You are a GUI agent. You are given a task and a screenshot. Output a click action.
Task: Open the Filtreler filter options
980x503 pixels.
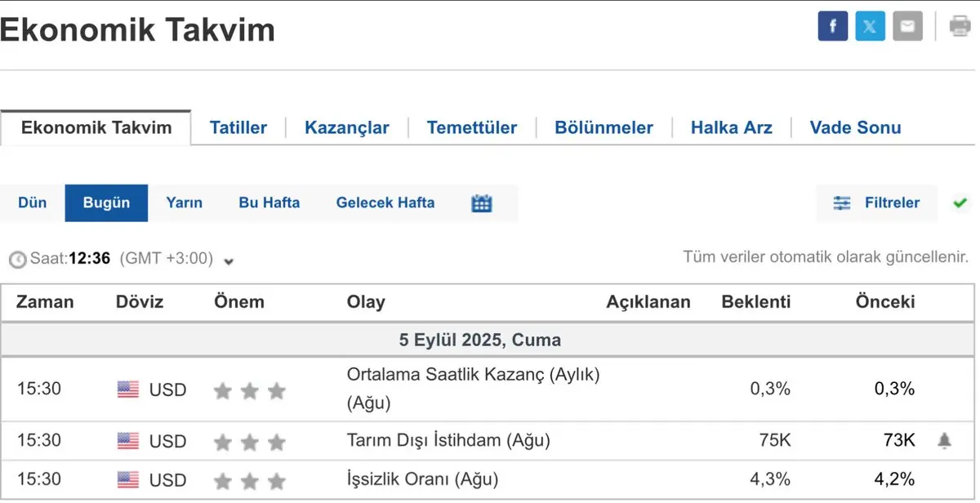(876, 203)
